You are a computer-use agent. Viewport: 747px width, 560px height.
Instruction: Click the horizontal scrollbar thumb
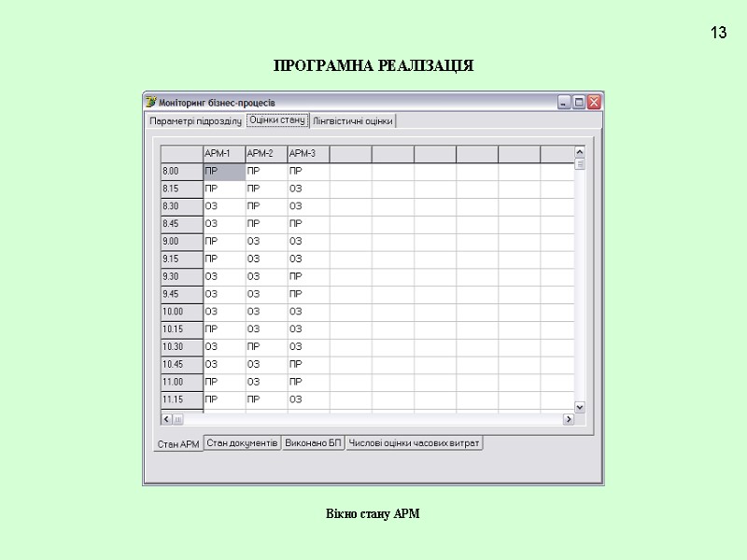click(177, 419)
